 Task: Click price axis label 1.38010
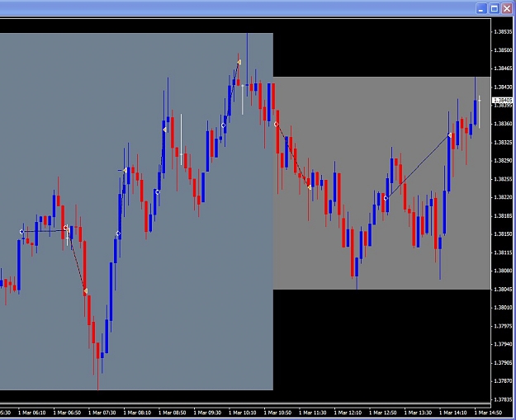503,307
